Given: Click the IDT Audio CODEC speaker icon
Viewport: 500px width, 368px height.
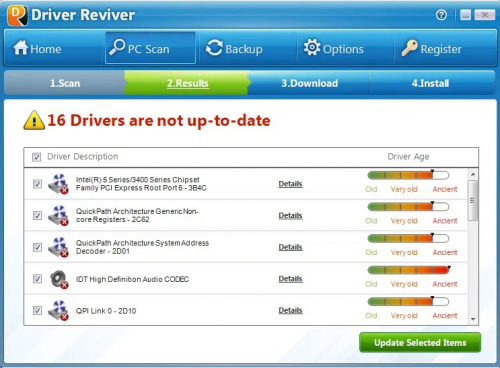Looking at the screenshot, I should click(x=59, y=279).
